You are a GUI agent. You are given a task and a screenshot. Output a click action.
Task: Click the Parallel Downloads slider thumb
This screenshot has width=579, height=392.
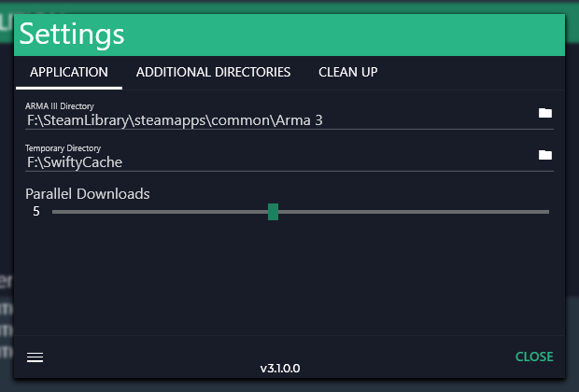point(273,212)
